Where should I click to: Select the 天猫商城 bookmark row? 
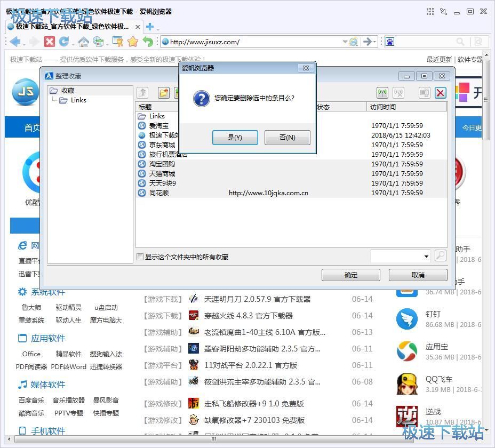[x=291, y=174]
